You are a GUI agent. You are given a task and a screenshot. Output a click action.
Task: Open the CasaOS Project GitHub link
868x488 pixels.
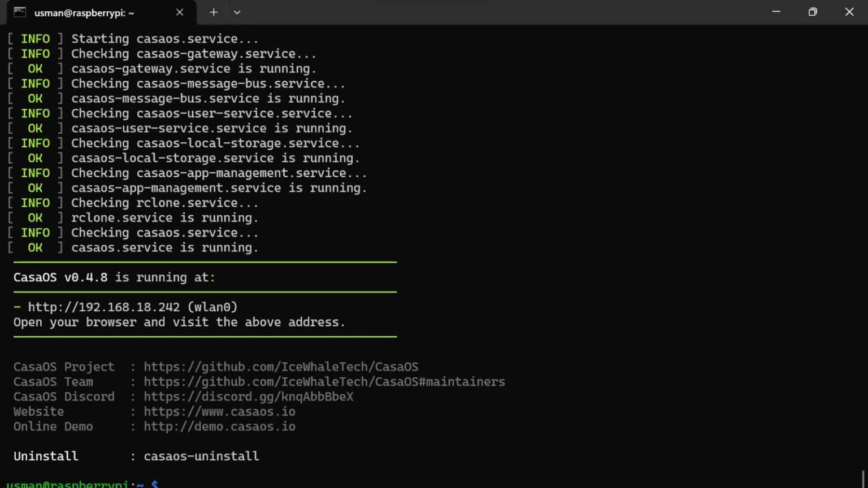(281, 367)
